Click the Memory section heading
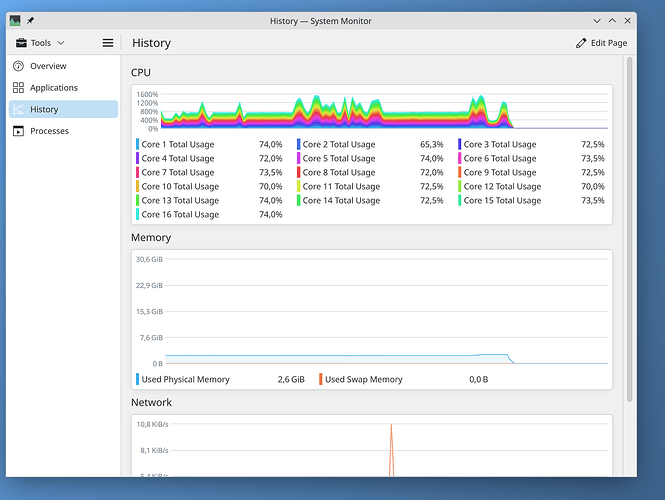 click(151, 237)
